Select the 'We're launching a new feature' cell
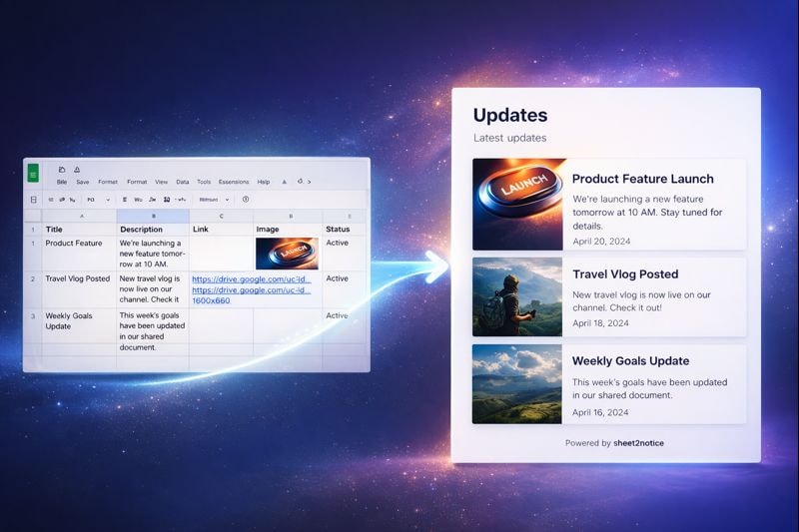Screen dimensions: 799x532 [x=153, y=253]
